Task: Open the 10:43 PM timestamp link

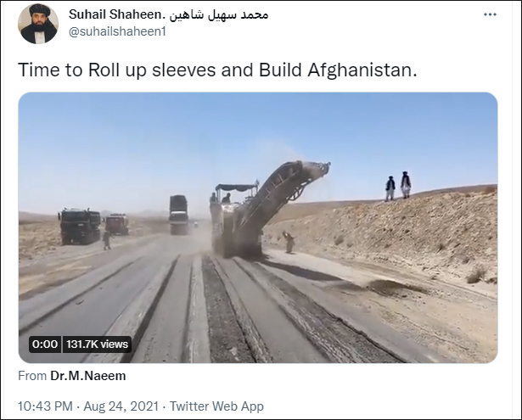Action: pyautogui.click(x=45, y=406)
